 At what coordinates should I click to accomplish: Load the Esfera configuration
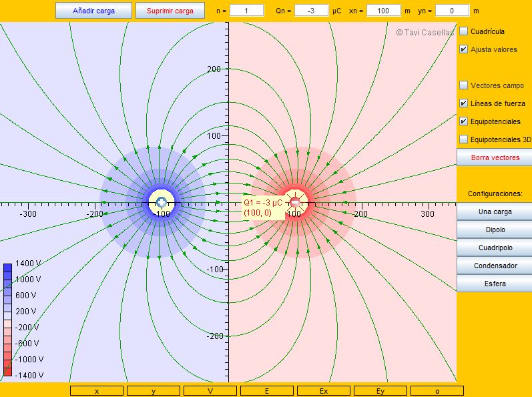(494, 284)
